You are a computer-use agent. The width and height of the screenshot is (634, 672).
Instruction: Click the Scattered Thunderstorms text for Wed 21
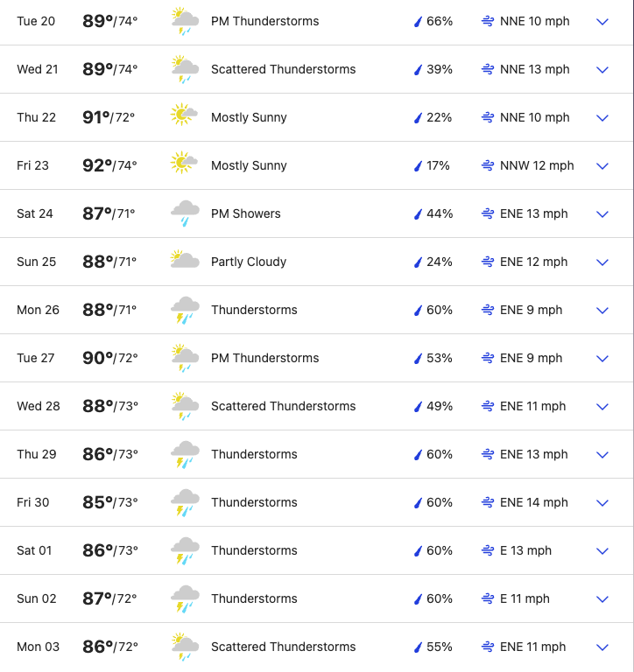pos(283,69)
